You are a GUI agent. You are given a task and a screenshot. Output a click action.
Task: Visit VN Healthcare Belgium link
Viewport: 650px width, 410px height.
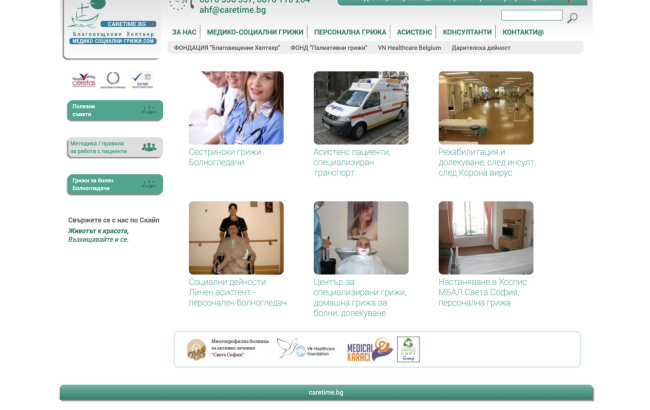(x=409, y=48)
